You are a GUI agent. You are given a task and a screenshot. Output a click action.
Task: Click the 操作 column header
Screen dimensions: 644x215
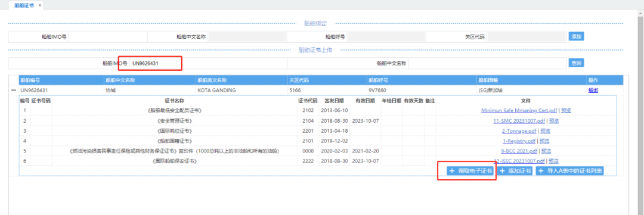[605, 80]
